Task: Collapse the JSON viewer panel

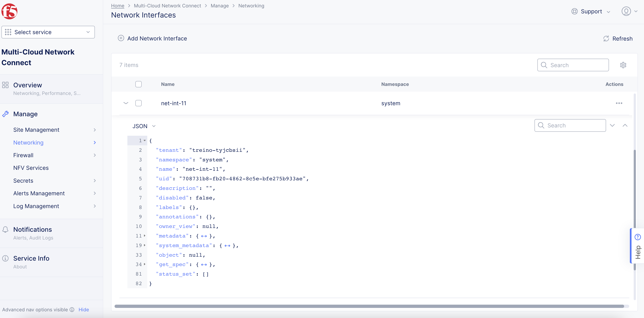Action: pyautogui.click(x=625, y=126)
